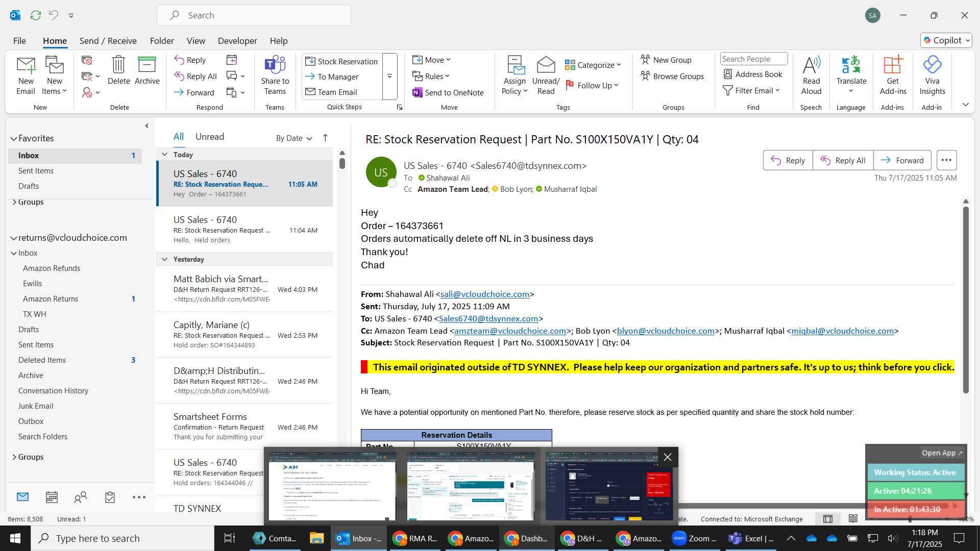This screenshot has height=551, width=980.
Task: Click Reply in the reading pane
Action: 788,160
